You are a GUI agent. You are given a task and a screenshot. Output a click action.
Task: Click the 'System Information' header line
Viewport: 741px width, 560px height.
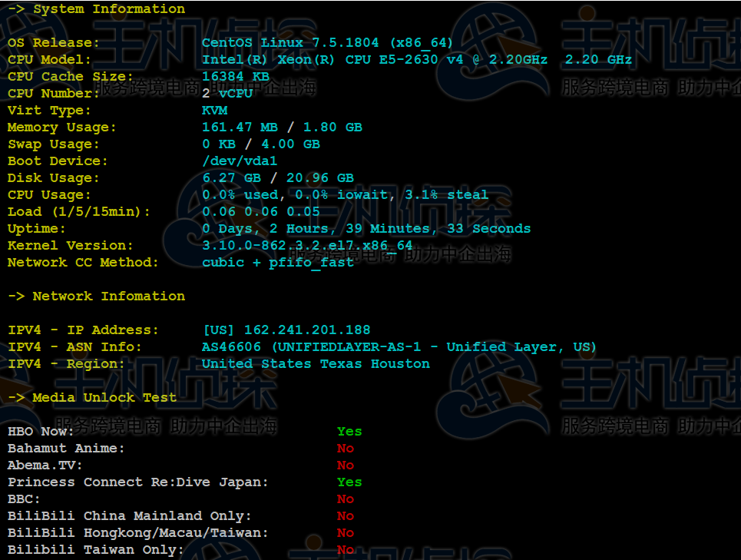pyautogui.click(x=97, y=9)
